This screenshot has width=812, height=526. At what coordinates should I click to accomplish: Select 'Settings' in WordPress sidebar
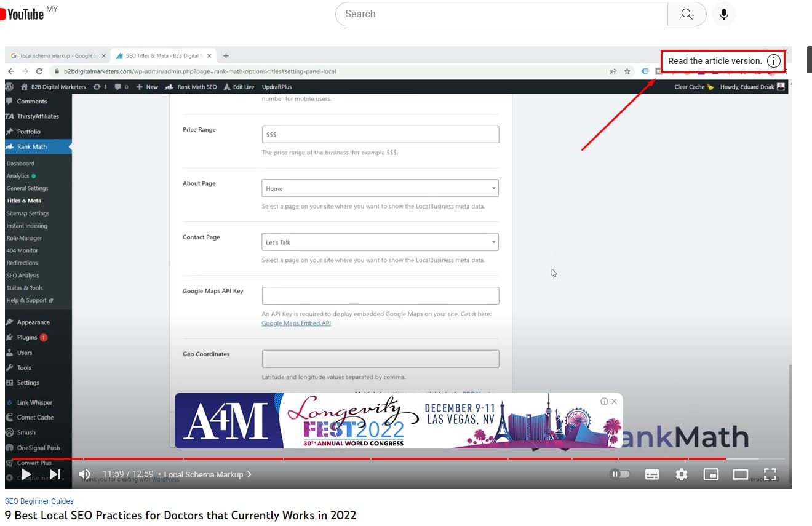point(28,383)
